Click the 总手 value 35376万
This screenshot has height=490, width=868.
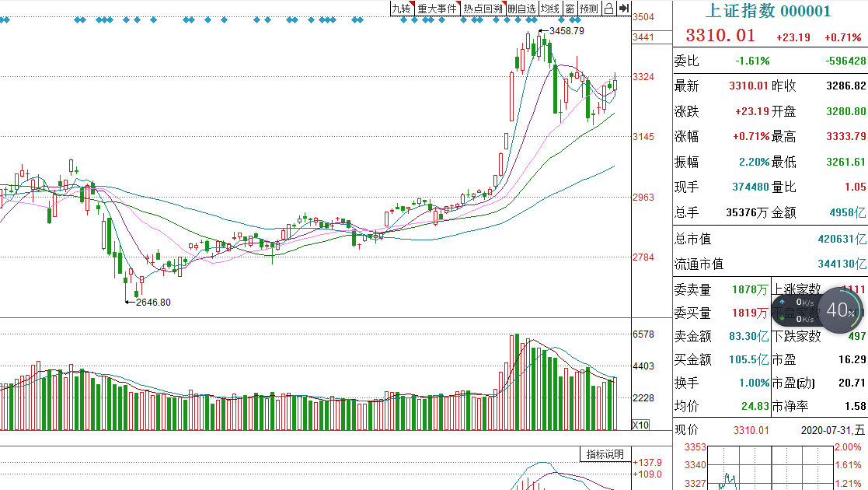[748, 212]
